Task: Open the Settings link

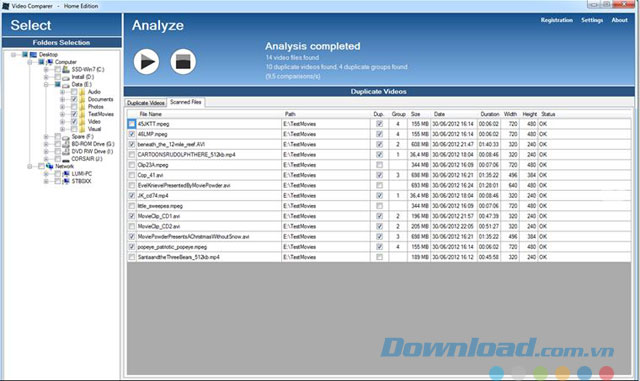Action: click(592, 20)
